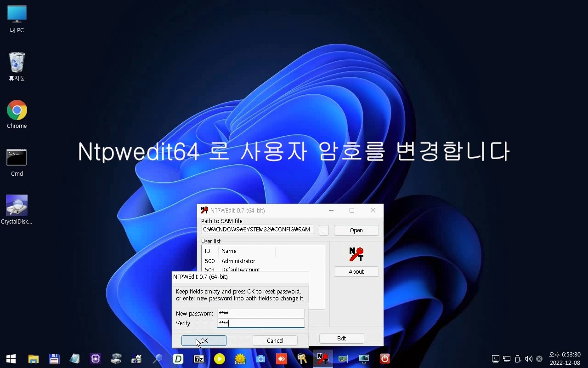Click the NT key logo in NTPWEdit
This screenshot has height=368, width=588.
point(356,254)
